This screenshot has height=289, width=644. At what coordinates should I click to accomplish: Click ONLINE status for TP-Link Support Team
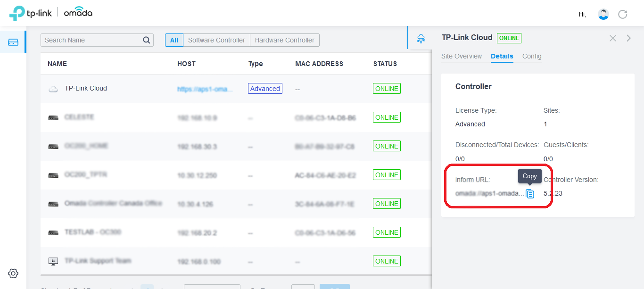pos(387,261)
